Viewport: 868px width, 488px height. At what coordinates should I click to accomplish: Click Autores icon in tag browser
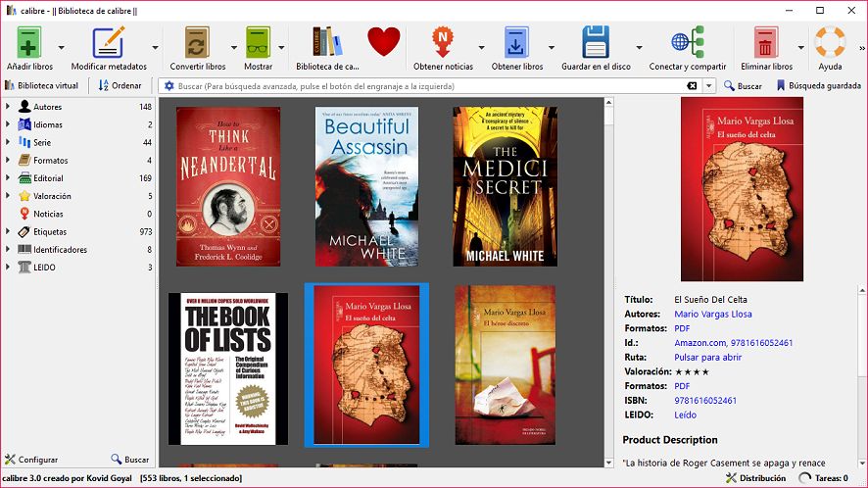(24, 107)
